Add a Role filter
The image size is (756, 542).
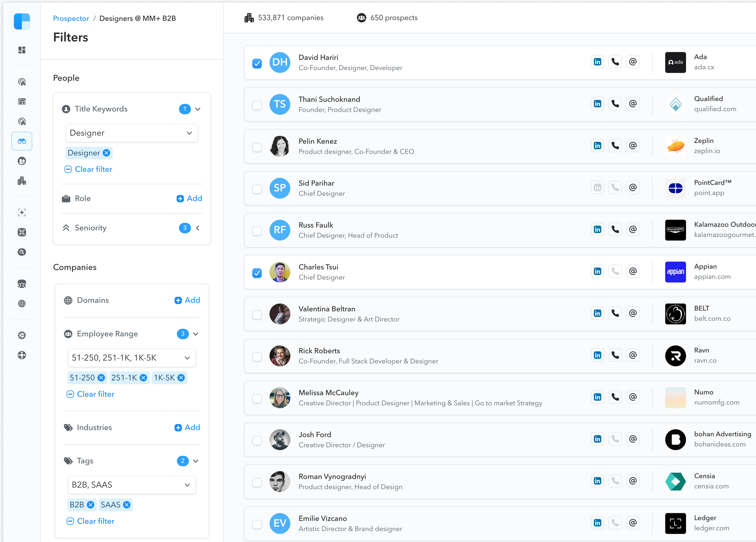pyautogui.click(x=189, y=199)
